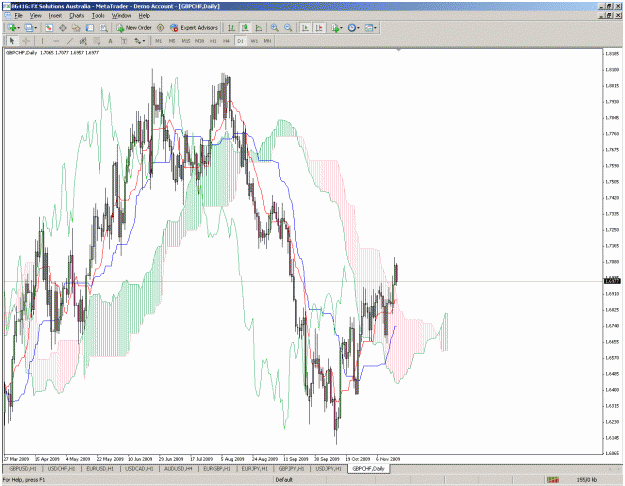The width and height of the screenshot is (625, 486).
Task: Click the connection status bars indicator
Action: 552,480
